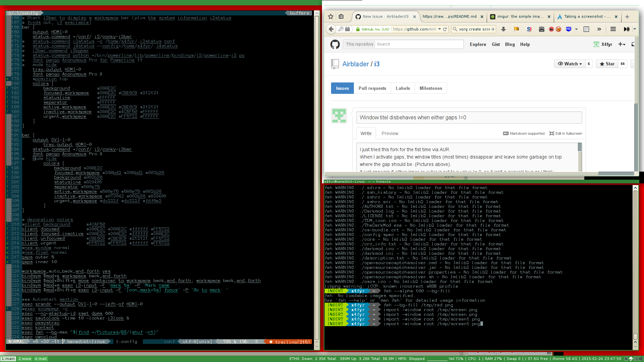Screen dimensions: 644x362
Task: Expand the Watch dropdown button
Action: pos(570,64)
